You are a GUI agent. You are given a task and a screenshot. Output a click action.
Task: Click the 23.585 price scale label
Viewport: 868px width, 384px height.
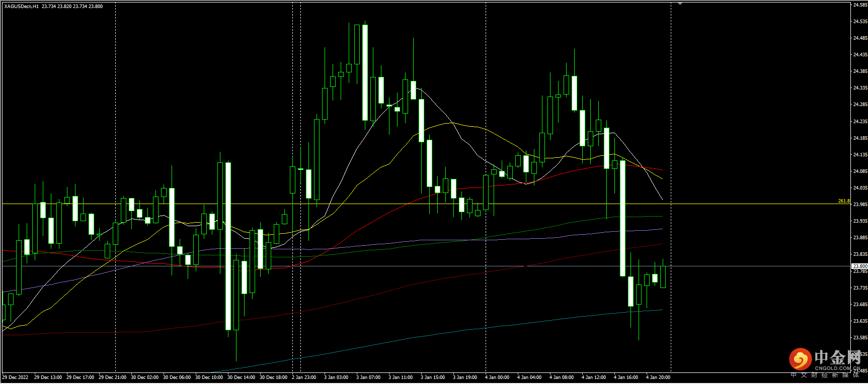click(860, 338)
